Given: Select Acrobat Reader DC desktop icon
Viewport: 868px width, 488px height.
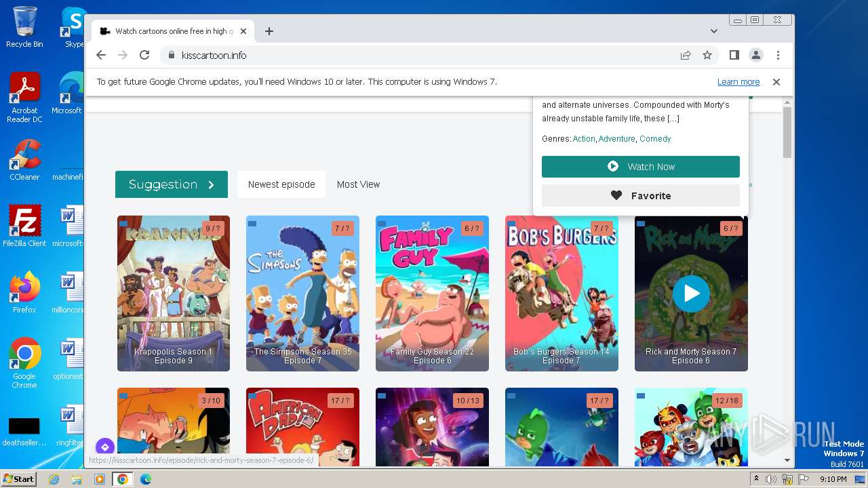Looking at the screenshot, I should [24, 98].
